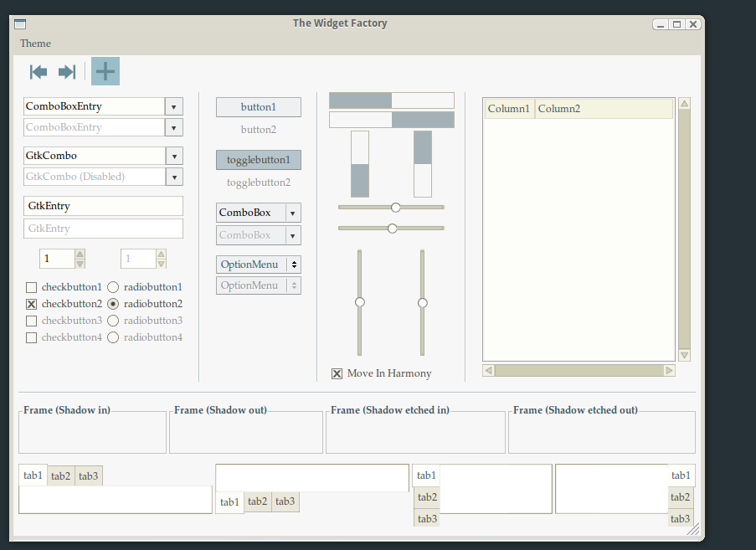Select tab2 in right-tabs notebook
This screenshot has height=550, width=756.
click(681, 497)
